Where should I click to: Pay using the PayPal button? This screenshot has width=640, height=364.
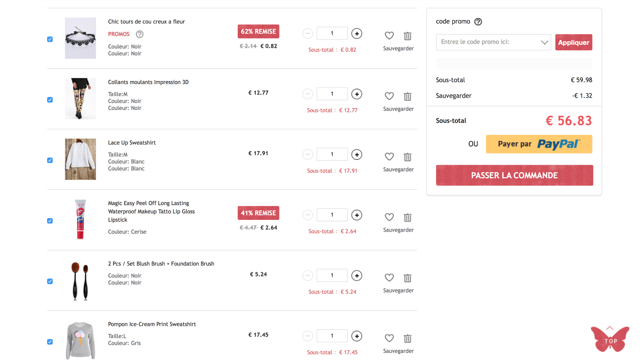[539, 144]
